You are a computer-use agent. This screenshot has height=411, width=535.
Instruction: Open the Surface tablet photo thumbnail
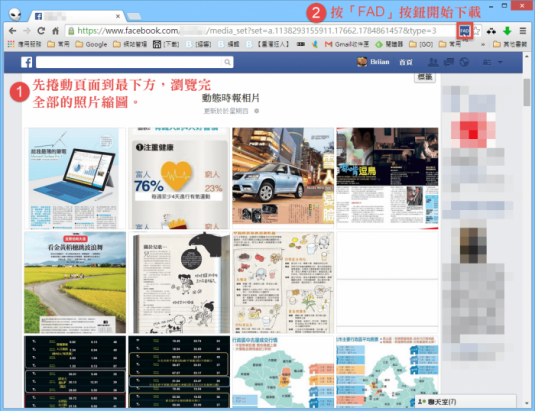[75, 178]
